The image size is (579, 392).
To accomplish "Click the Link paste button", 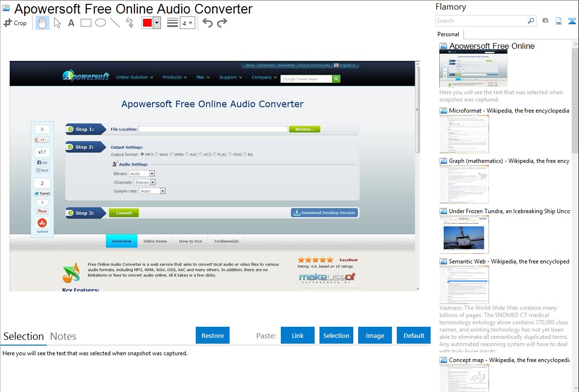I will (x=298, y=335).
